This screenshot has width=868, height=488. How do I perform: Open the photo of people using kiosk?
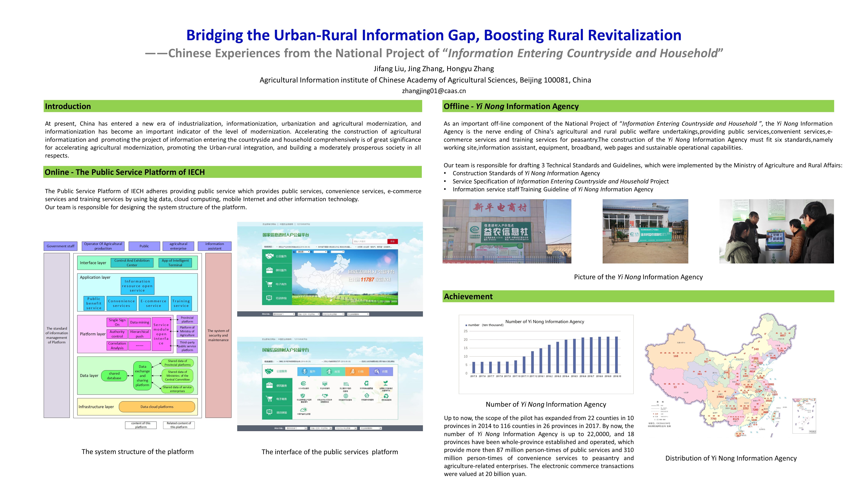[777, 231]
